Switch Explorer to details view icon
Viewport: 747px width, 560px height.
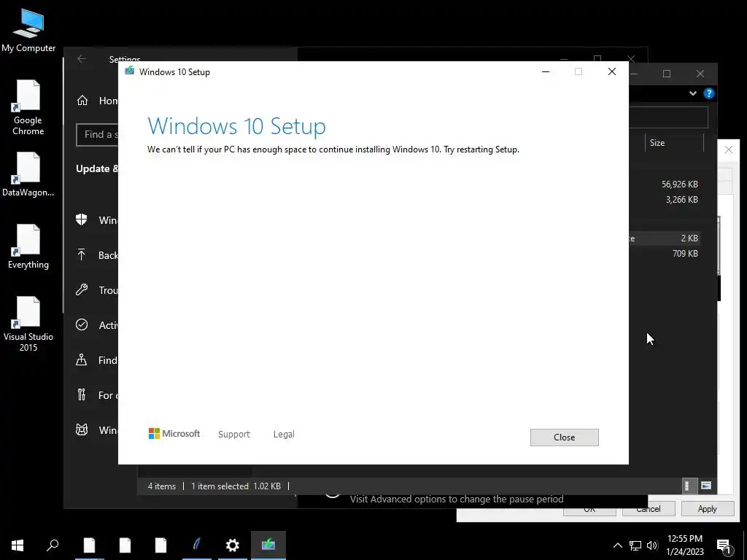(688, 486)
